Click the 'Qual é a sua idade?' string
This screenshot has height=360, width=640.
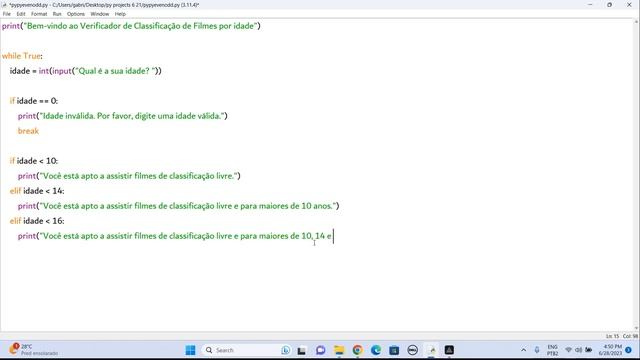click(116, 71)
